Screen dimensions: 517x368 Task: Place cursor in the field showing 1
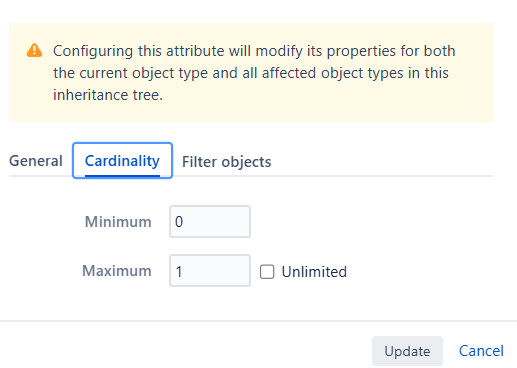pos(210,271)
